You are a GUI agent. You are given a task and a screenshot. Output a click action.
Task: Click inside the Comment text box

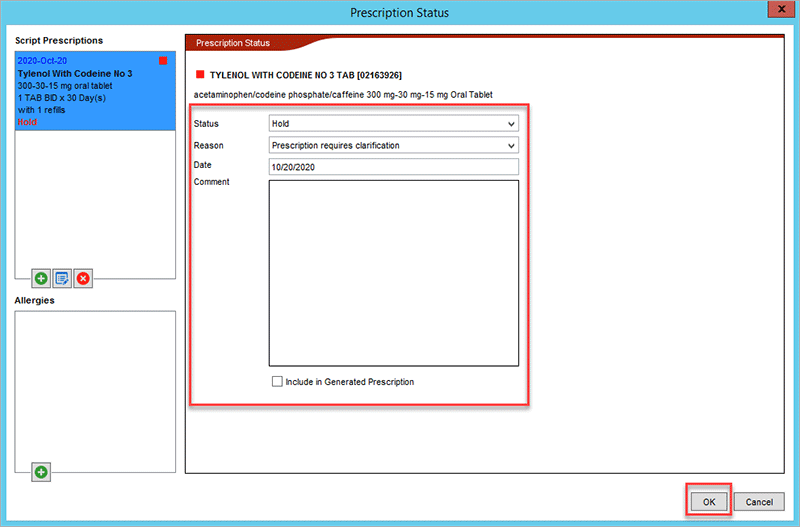coord(394,273)
